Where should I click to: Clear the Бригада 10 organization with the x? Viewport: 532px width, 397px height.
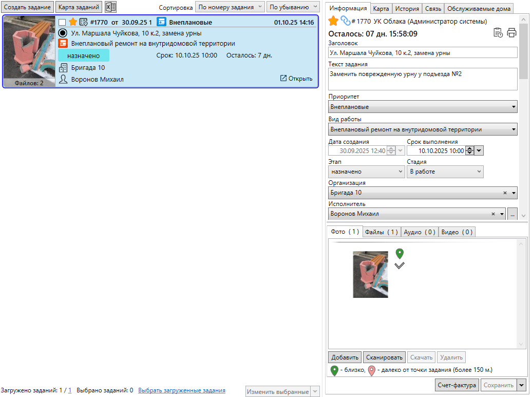(x=505, y=193)
